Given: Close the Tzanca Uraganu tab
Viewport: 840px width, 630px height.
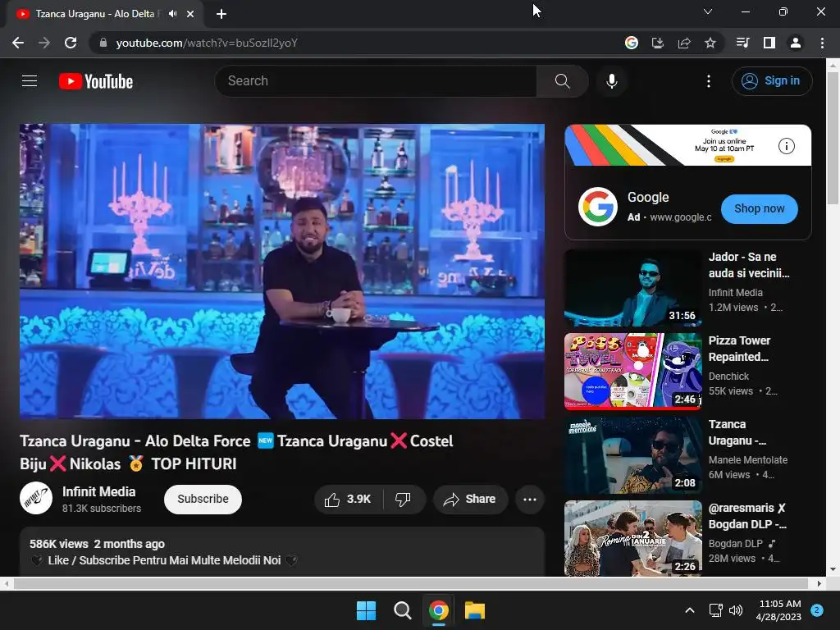Looking at the screenshot, I should click(190, 14).
